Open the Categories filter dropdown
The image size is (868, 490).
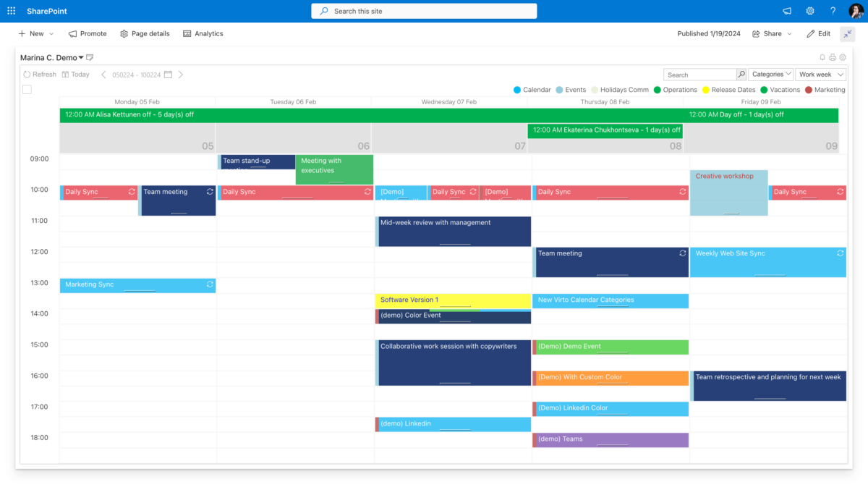[771, 73]
